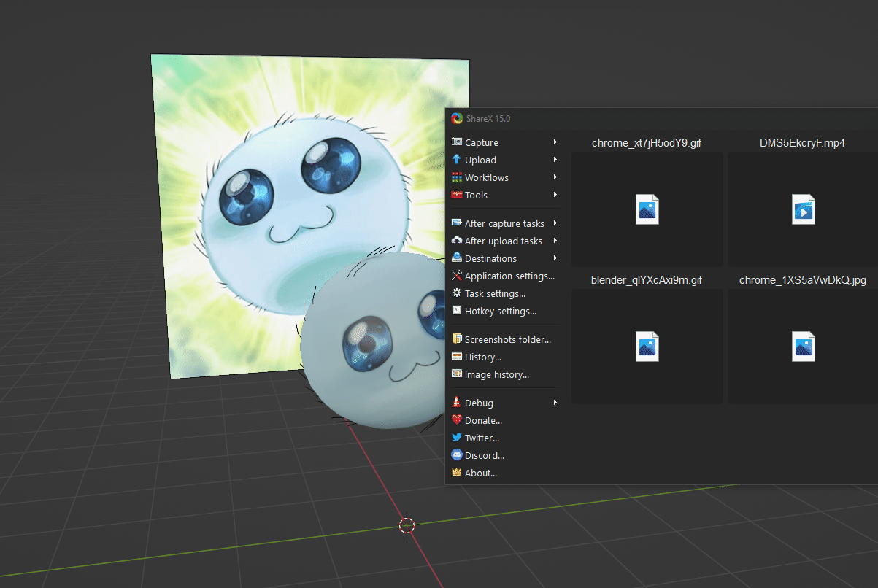Click the Twitter bird icon
Image resolution: width=878 pixels, height=588 pixels.
pyautogui.click(x=457, y=438)
